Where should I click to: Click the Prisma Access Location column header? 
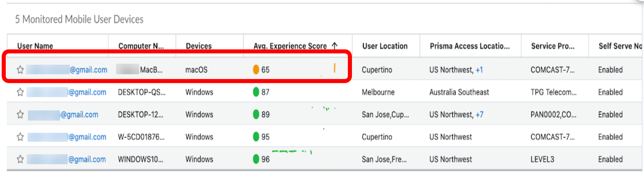pyautogui.click(x=469, y=46)
